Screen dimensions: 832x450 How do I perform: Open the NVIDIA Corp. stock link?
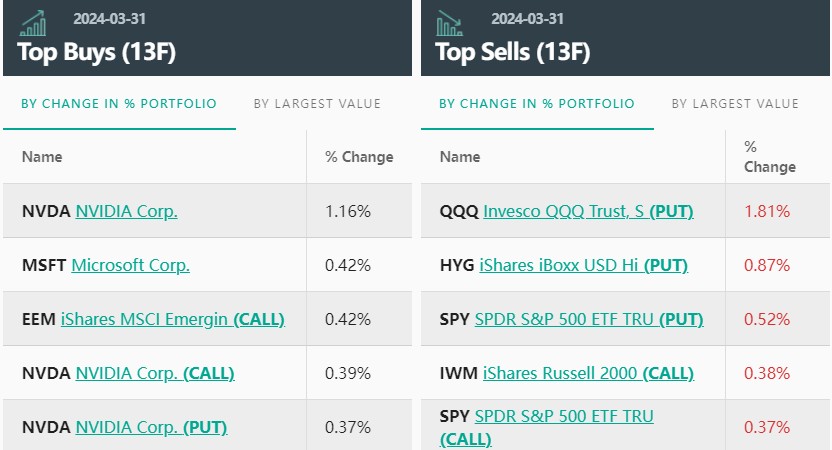[126, 211]
